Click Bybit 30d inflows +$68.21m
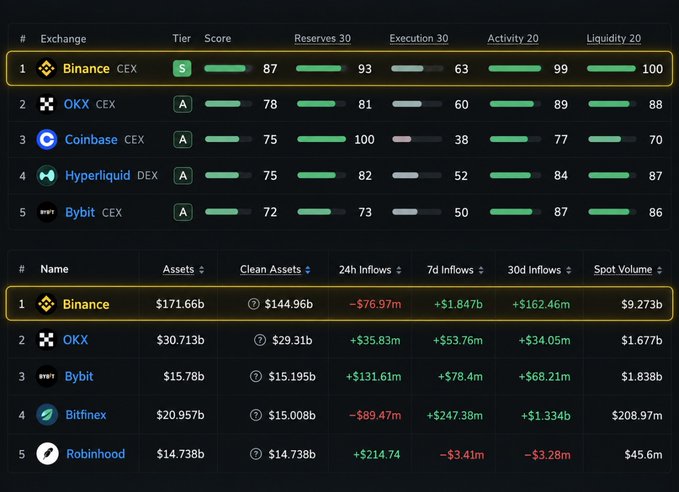The image size is (679, 492). click(x=544, y=376)
